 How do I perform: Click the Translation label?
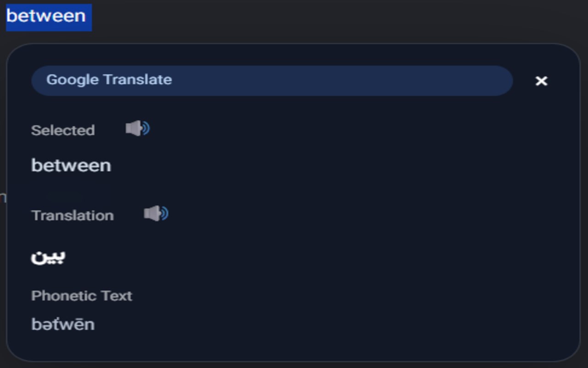coord(73,215)
